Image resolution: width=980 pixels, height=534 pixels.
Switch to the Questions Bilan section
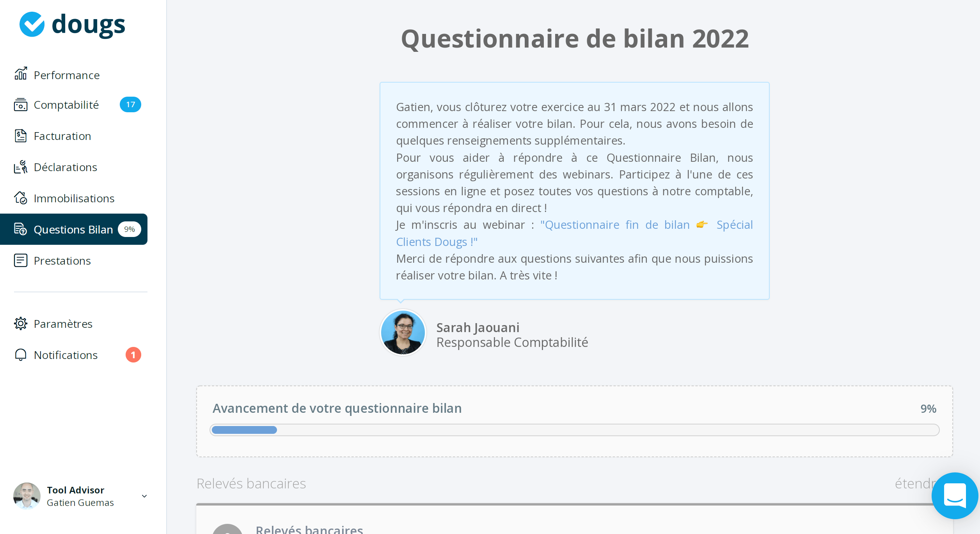pyautogui.click(x=74, y=229)
